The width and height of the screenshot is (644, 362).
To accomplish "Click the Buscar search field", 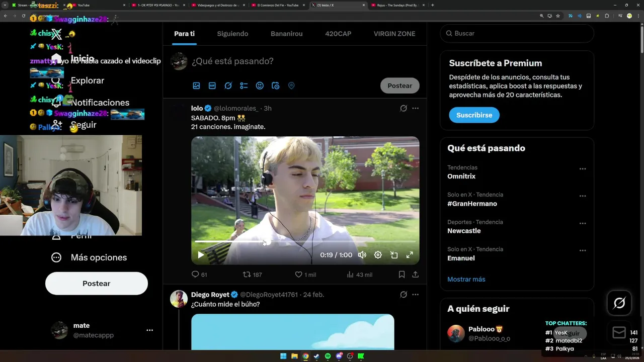I will pos(517,33).
